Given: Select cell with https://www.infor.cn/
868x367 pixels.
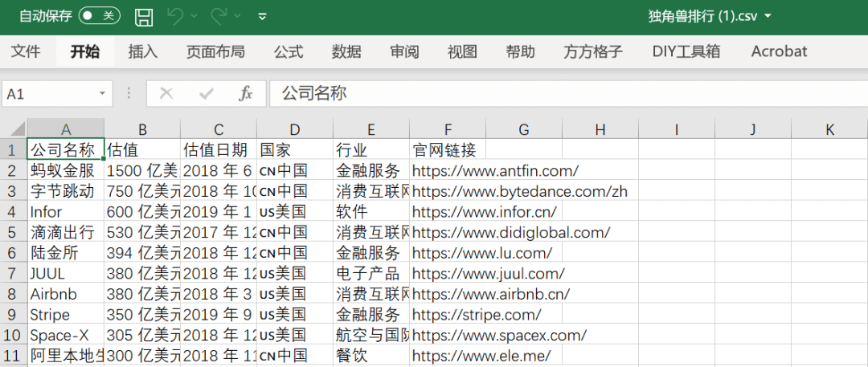Looking at the screenshot, I should coord(448,211).
